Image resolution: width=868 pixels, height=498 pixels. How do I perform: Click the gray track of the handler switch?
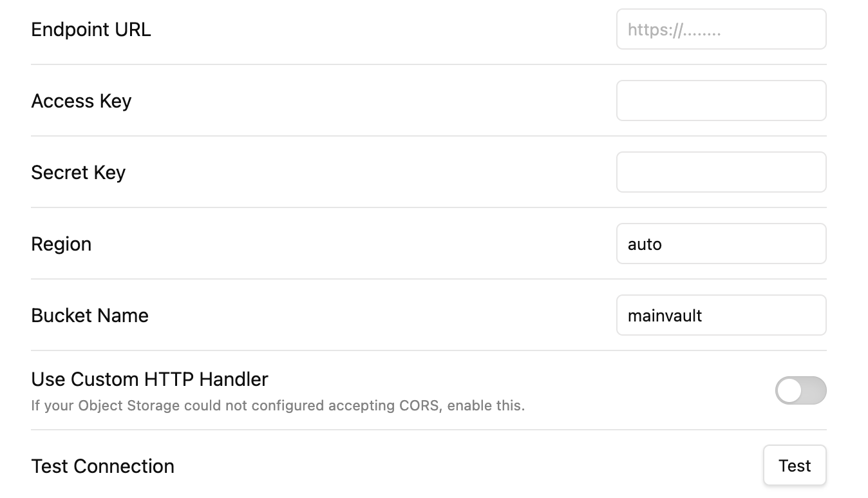click(x=814, y=390)
